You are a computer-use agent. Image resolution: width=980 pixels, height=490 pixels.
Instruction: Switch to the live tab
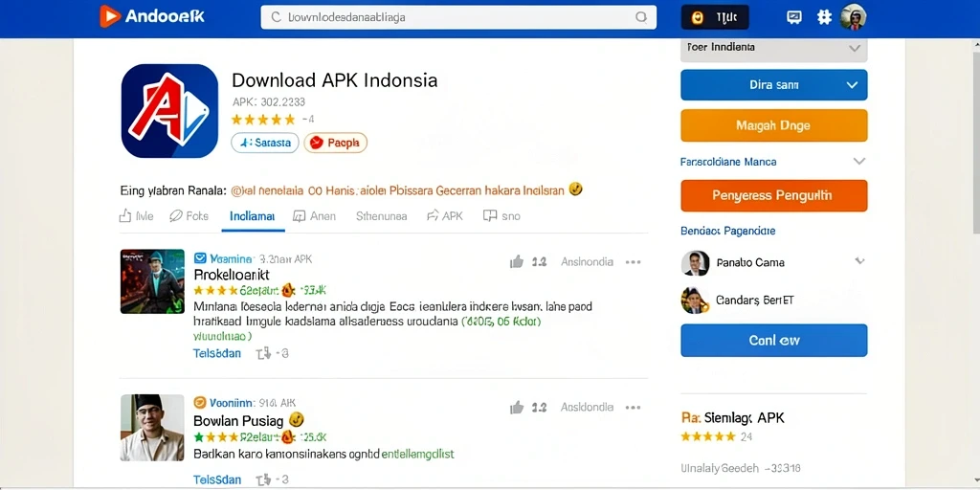[x=136, y=216]
